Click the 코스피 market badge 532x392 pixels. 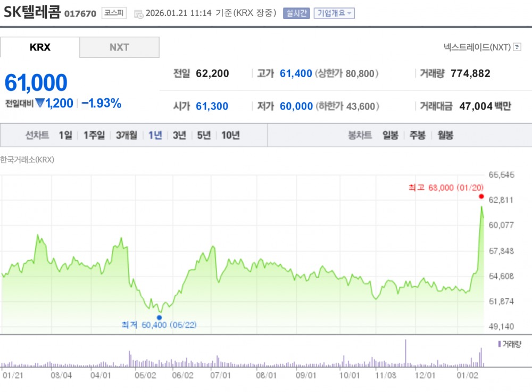click(x=114, y=13)
